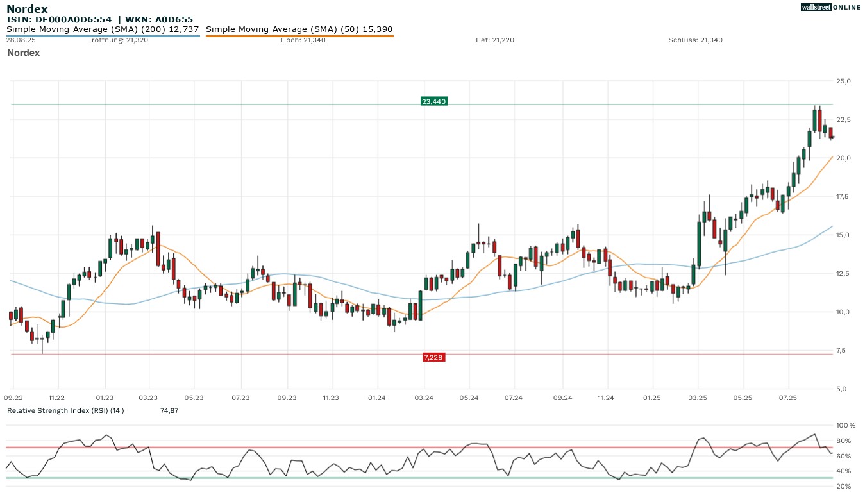Image resolution: width=865 pixels, height=504 pixels.
Task: Click the 03.25 date axis label
Action: 697,398
